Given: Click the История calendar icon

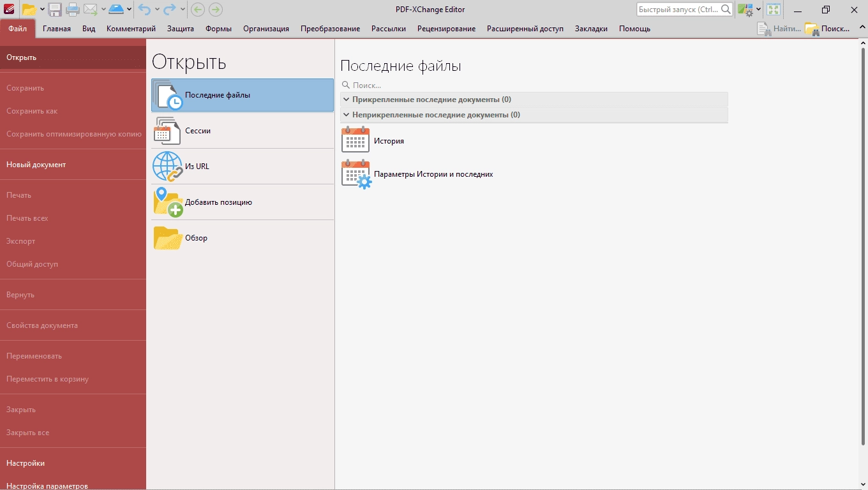Looking at the screenshot, I should pyautogui.click(x=355, y=140).
